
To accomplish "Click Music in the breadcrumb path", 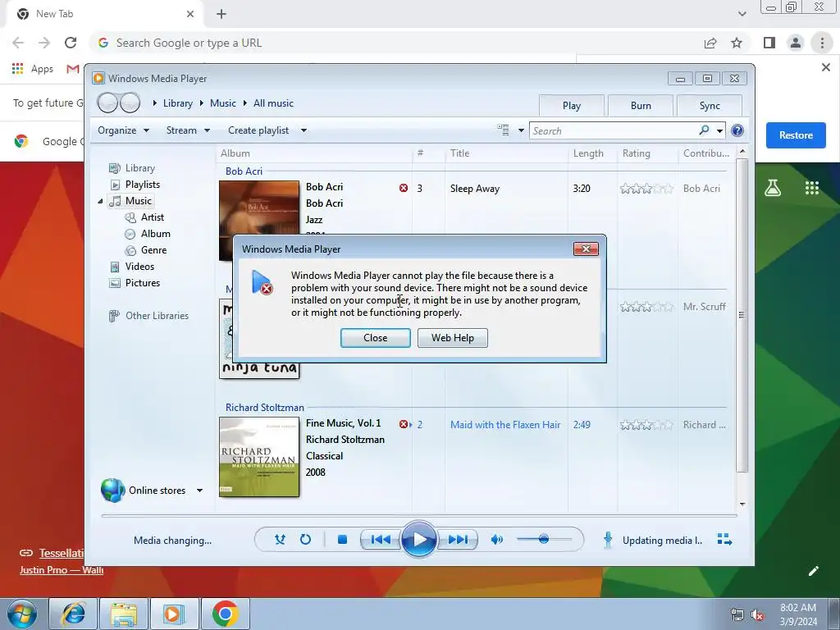I will 223,103.
